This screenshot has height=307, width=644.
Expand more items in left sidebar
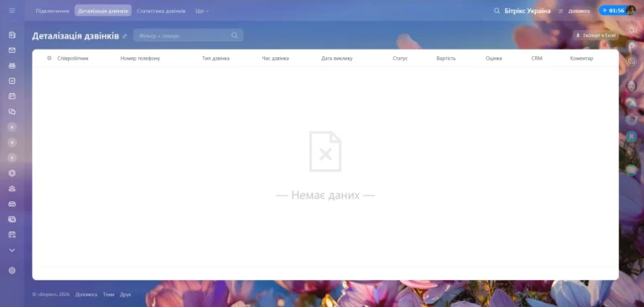pos(12,250)
